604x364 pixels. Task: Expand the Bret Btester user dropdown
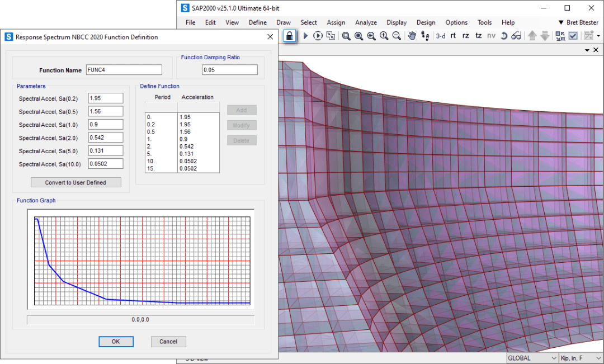578,22
